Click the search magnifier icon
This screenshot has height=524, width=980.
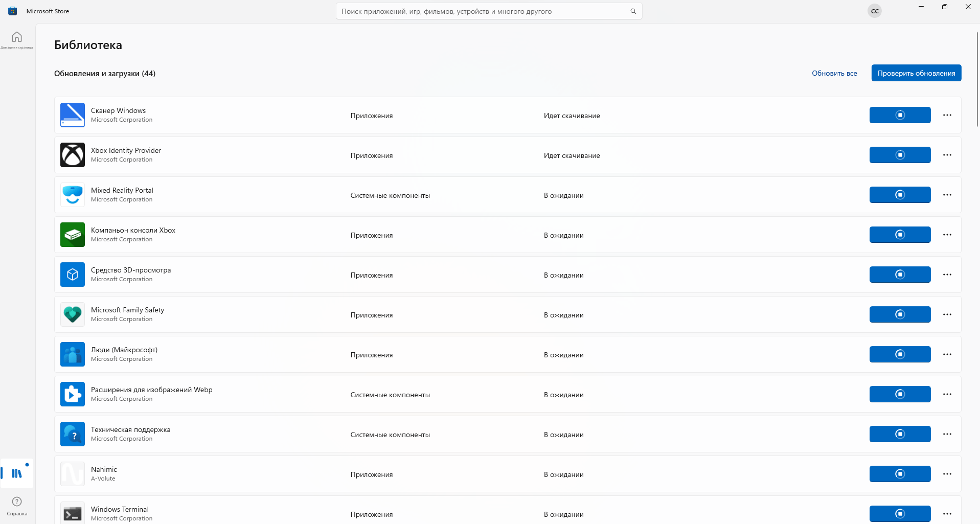(x=633, y=11)
